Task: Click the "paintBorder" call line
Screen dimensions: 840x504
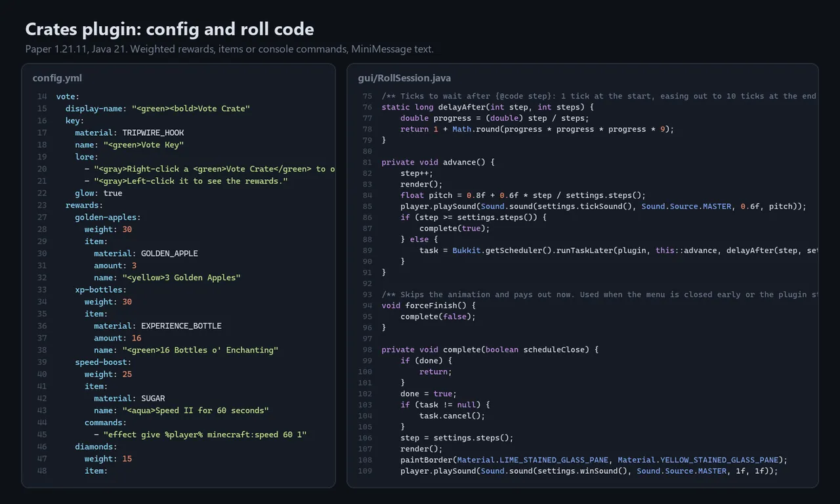Action: pyautogui.click(x=594, y=459)
